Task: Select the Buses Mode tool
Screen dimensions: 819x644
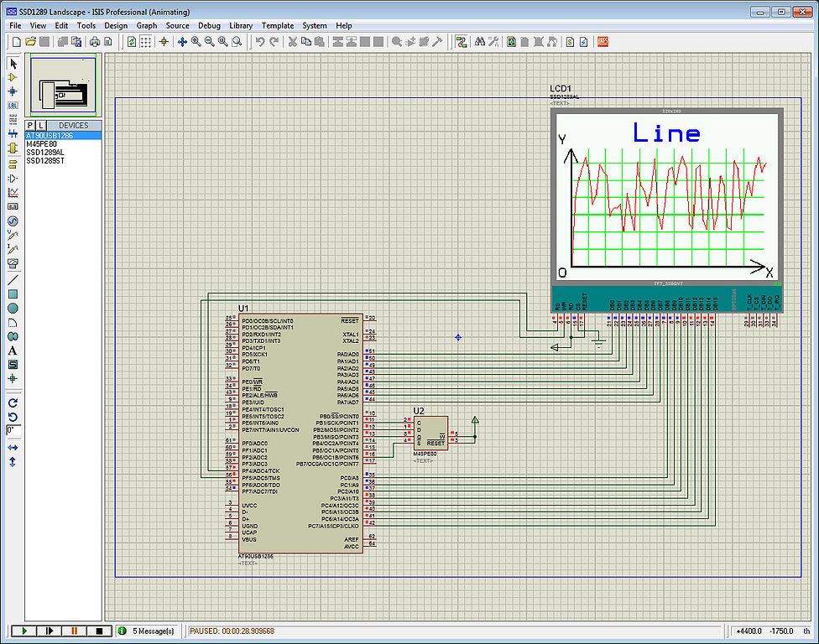Action: (x=13, y=133)
